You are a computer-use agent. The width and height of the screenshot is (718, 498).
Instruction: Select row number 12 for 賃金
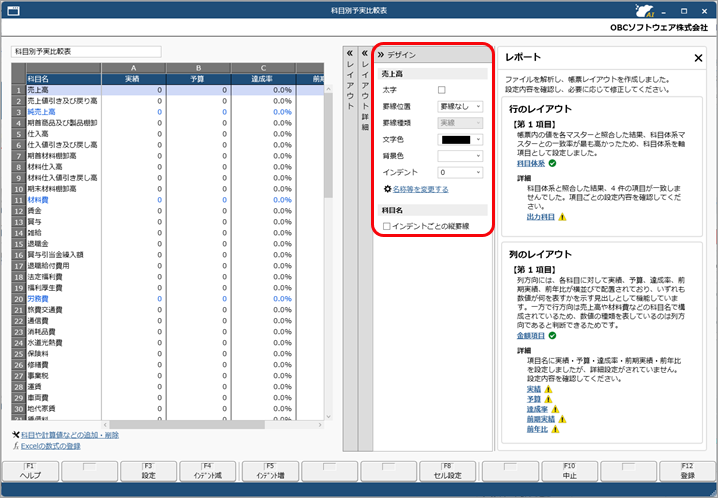point(18,211)
